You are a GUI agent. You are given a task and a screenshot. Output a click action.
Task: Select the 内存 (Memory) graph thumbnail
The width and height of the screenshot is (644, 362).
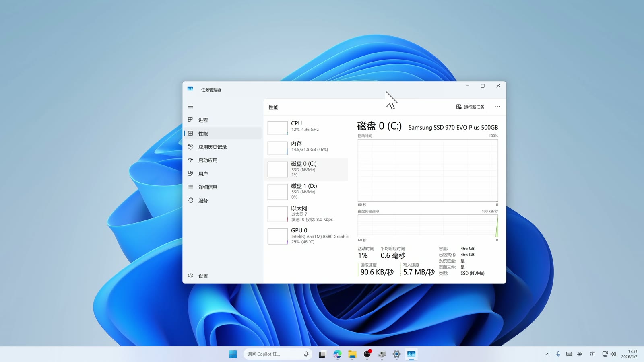pos(277,148)
